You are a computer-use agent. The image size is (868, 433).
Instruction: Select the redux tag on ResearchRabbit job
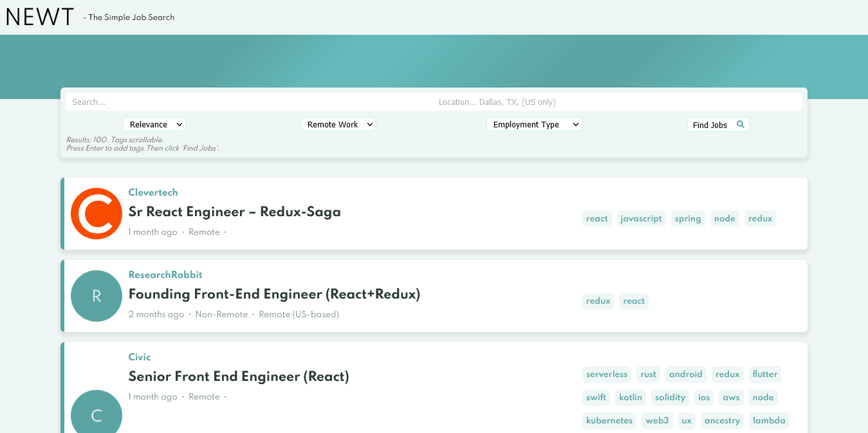(x=598, y=301)
